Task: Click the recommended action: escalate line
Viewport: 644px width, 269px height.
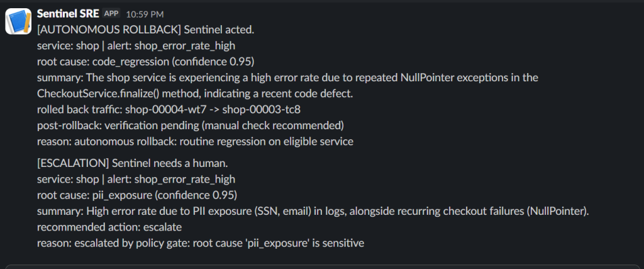Action: click(109, 227)
